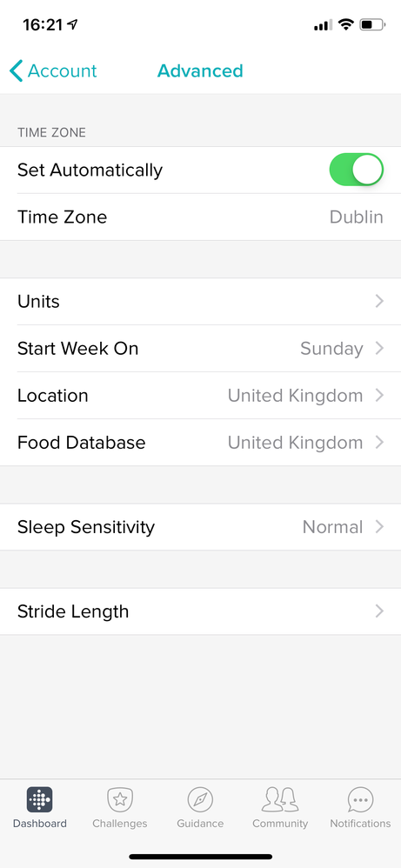Switch to the Challenges tab label
Screen dimensions: 401x868
[120, 823]
